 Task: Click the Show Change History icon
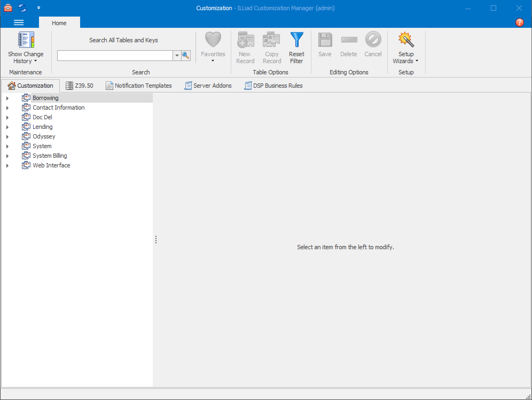(26, 40)
